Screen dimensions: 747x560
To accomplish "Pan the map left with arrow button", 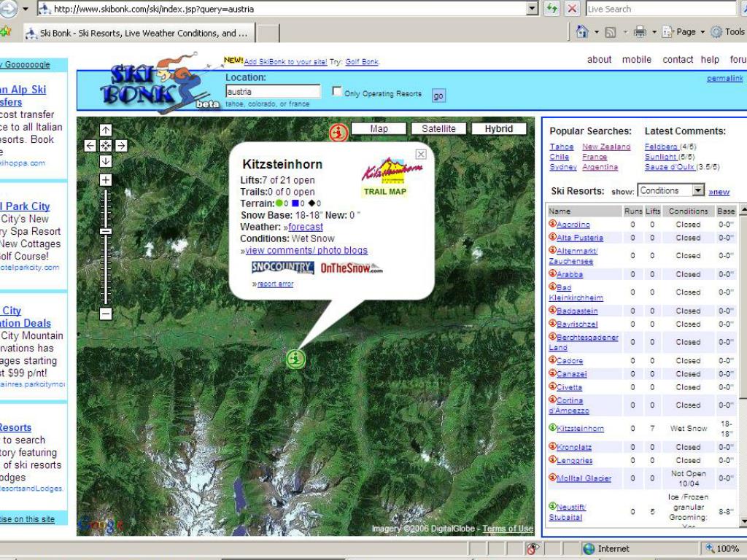I will tap(90, 146).
